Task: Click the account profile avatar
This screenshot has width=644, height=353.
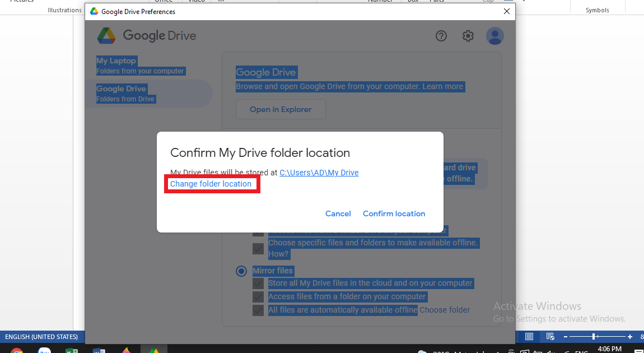Action: coord(494,36)
